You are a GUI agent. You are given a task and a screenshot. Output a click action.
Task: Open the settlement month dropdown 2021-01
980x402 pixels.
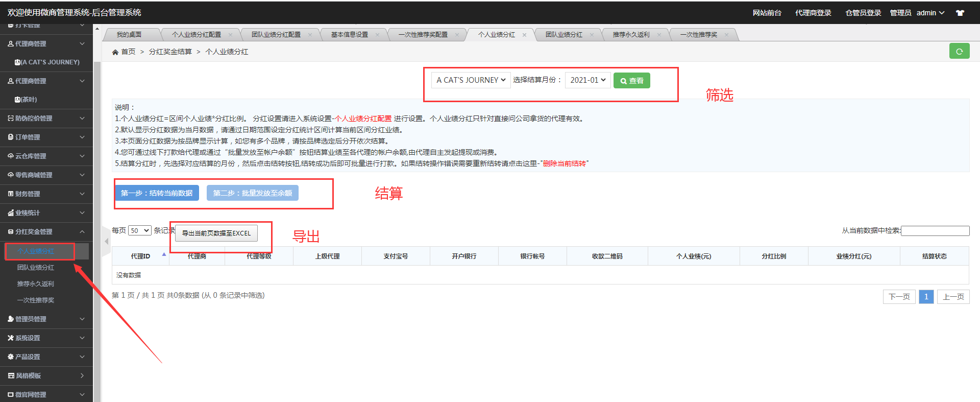tap(587, 80)
